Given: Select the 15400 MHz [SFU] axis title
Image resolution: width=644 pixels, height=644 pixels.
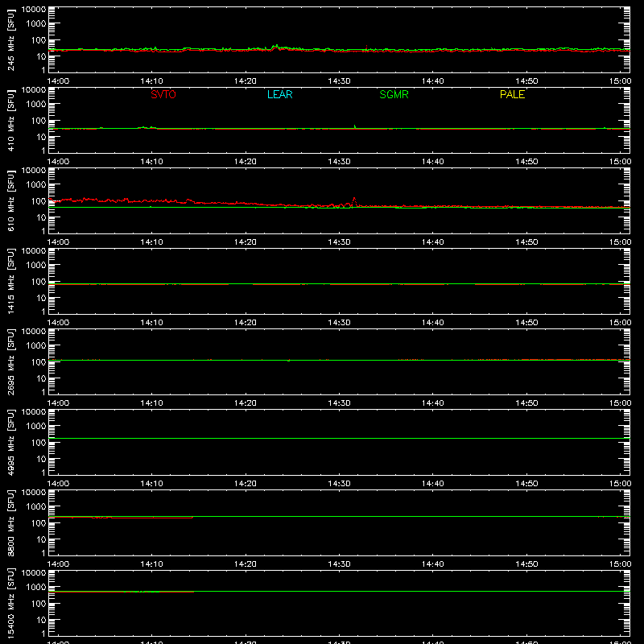Looking at the screenshot, I should 11,603.
